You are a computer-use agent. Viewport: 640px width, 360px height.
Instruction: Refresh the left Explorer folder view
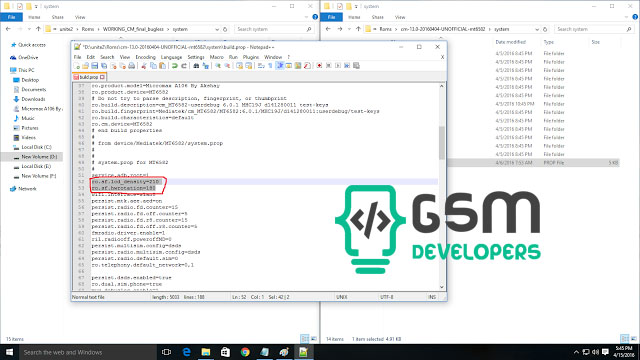click(225, 29)
